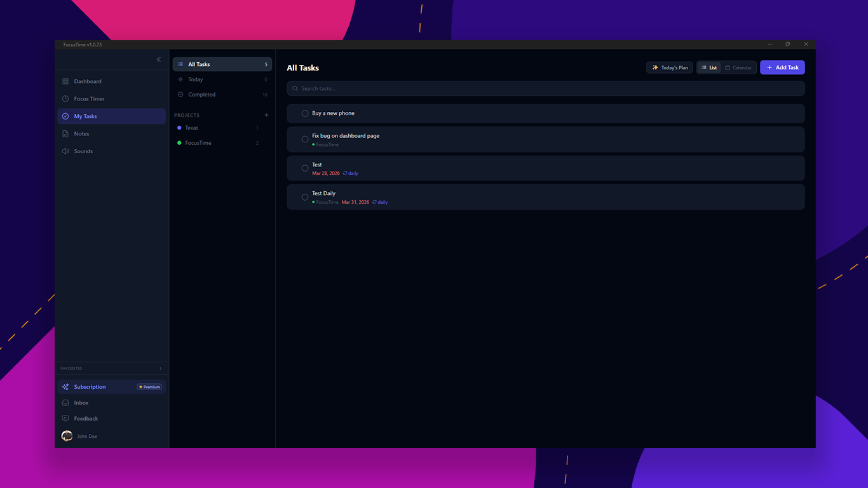Click the Completed check circle icon
The image size is (868, 488).
click(180, 95)
